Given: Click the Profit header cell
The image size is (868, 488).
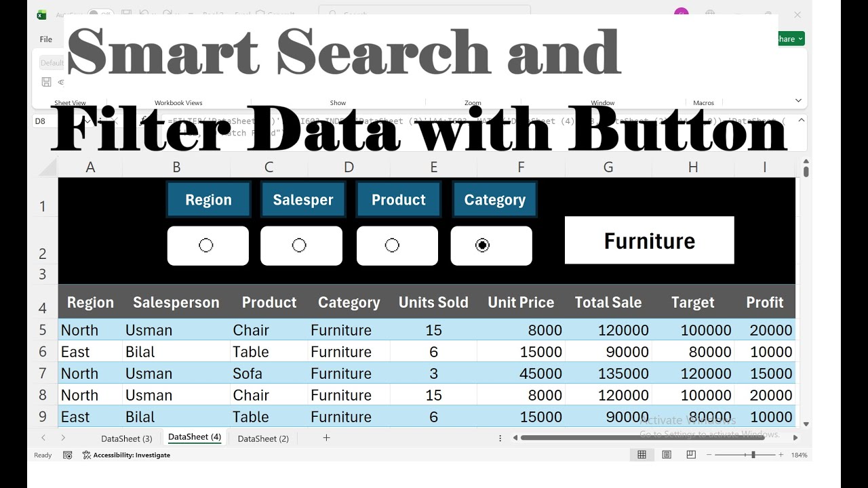Looking at the screenshot, I should pos(765,302).
